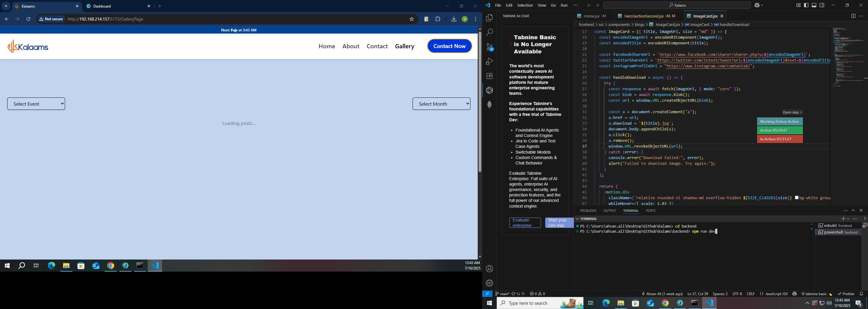This screenshot has height=309, width=868.
Task: Open the File menu in VS Code
Action: click(x=498, y=5)
